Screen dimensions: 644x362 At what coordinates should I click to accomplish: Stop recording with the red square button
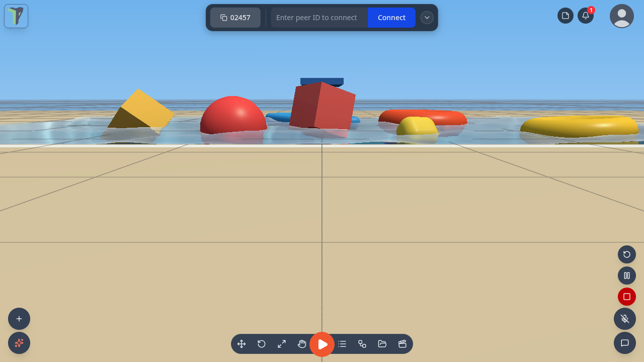tap(627, 297)
